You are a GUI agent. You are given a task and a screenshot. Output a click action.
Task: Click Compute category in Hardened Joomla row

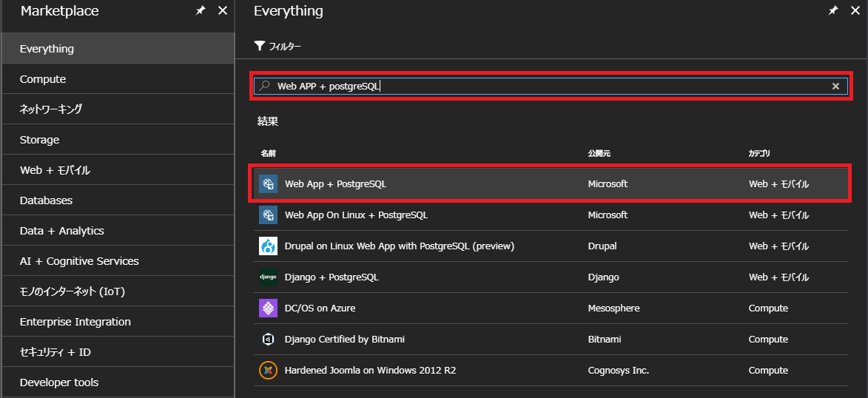point(768,370)
